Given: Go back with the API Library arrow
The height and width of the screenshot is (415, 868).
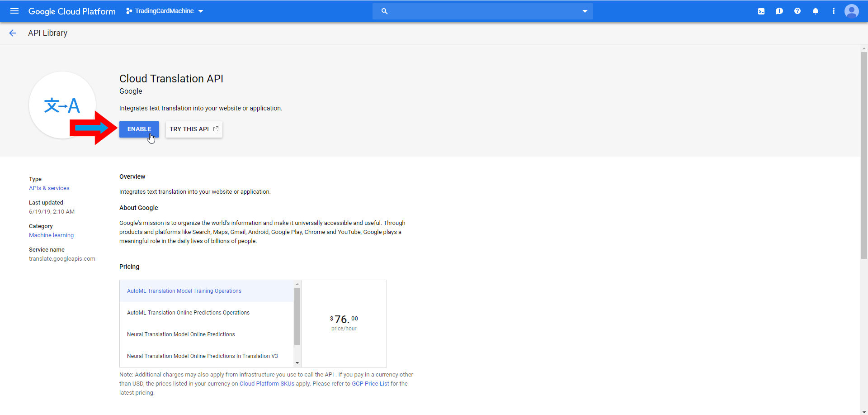Looking at the screenshot, I should tap(13, 33).
